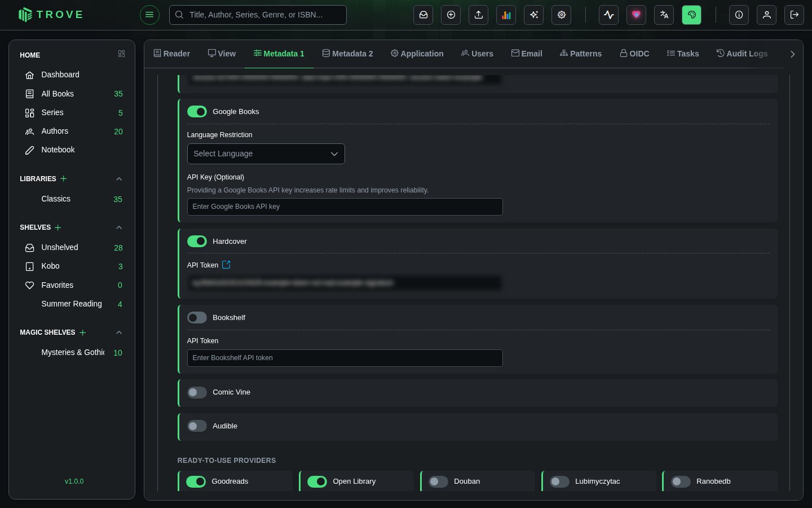Open the language translation icon

[x=664, y=15]
